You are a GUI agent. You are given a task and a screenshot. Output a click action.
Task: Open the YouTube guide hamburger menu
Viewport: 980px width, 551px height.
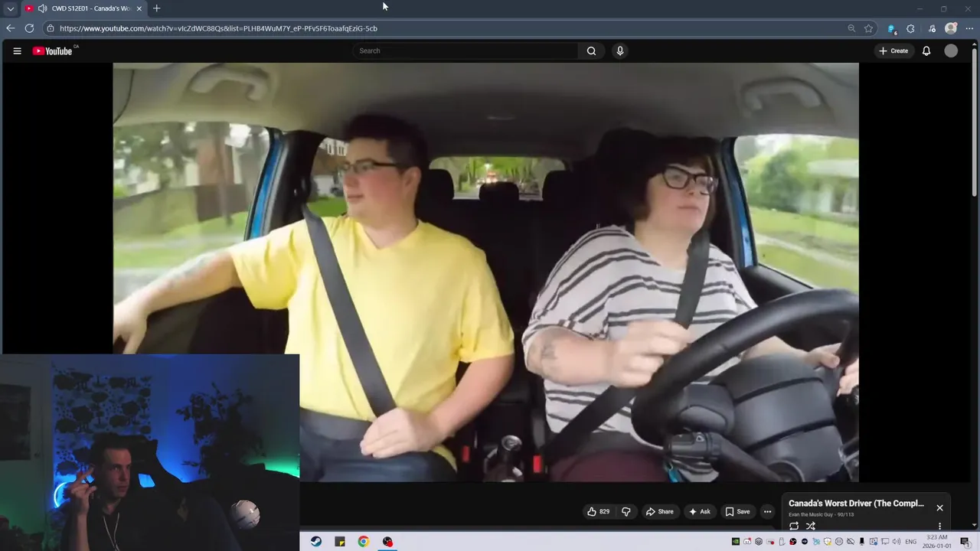coord(17,51)
